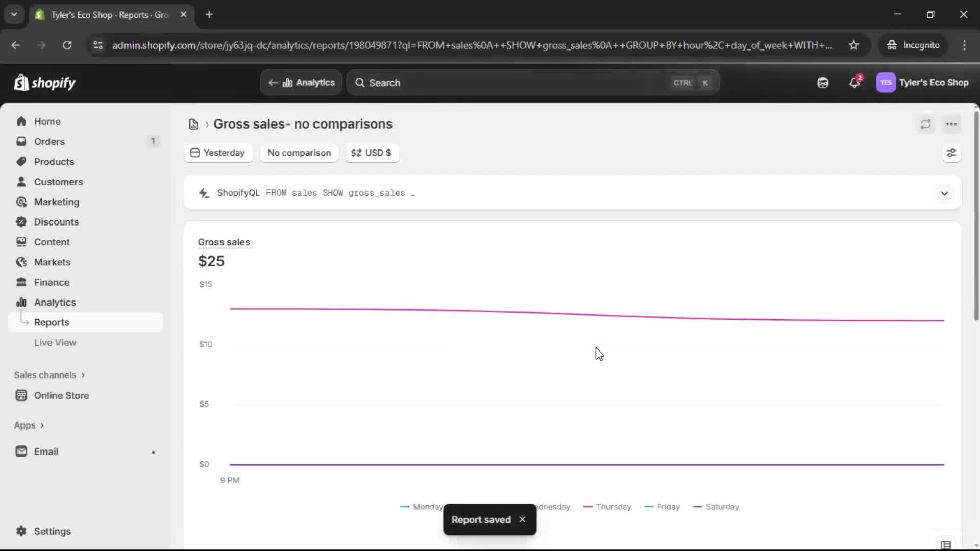Open the Apps section expander
The height and width of the screenshot is (551, 980).
pos(29,425)
